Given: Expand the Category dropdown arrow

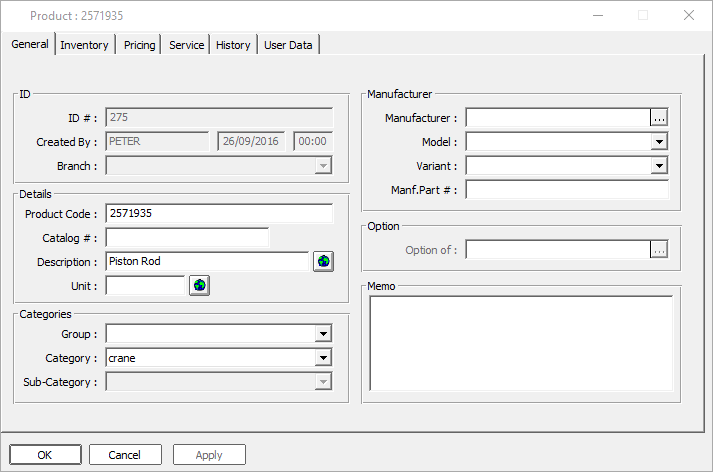Looking at the screenshot, I should [x=323, y=358].
